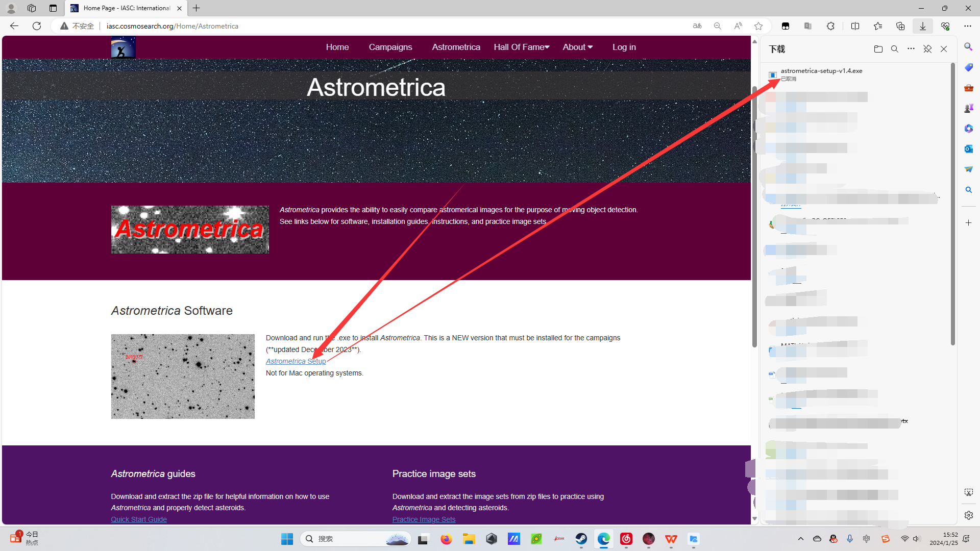Click the downloads toolbar button
Viewport: 980px width, 551px height.
coord(923,26)
